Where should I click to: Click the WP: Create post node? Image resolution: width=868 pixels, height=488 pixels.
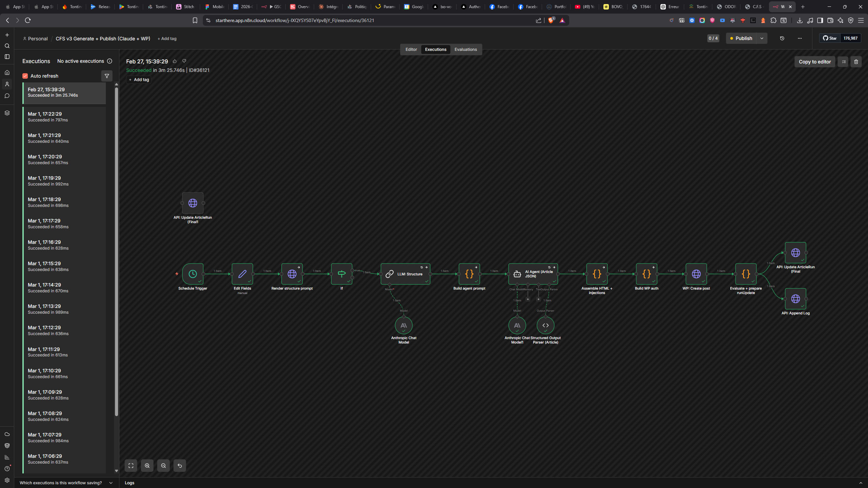(696, 274)
